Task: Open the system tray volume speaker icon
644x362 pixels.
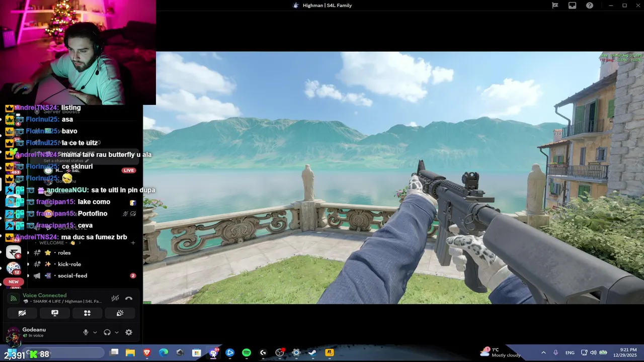Action: point(593,353)
